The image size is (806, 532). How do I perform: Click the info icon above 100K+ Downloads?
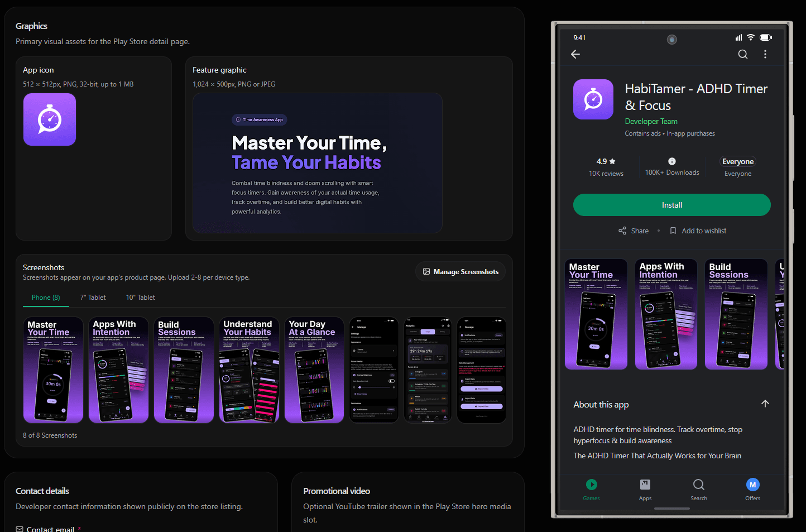pyautogui.click(x=672, y=161)
